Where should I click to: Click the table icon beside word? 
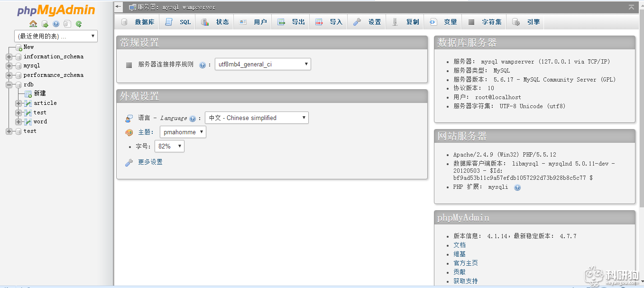[28, 121]
